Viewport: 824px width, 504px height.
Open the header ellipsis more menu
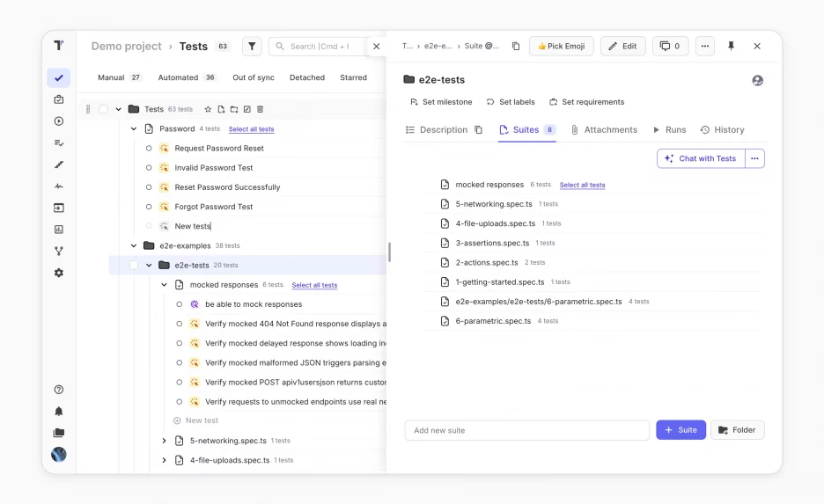coord(704,47)
